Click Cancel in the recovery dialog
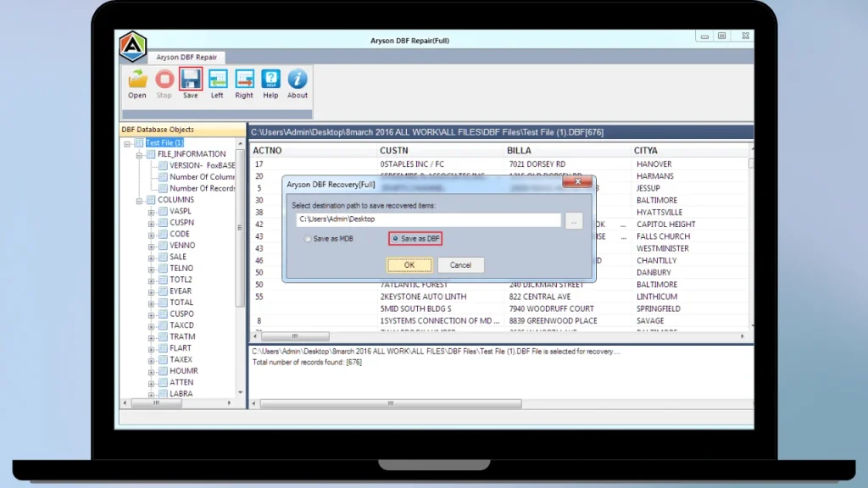868x488 pixels. (460, 265)
